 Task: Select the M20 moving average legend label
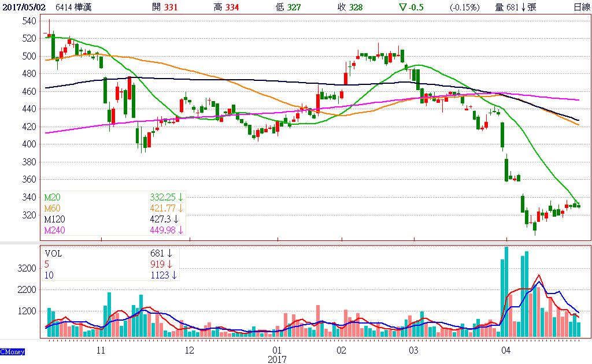click(x=53, y=198)
